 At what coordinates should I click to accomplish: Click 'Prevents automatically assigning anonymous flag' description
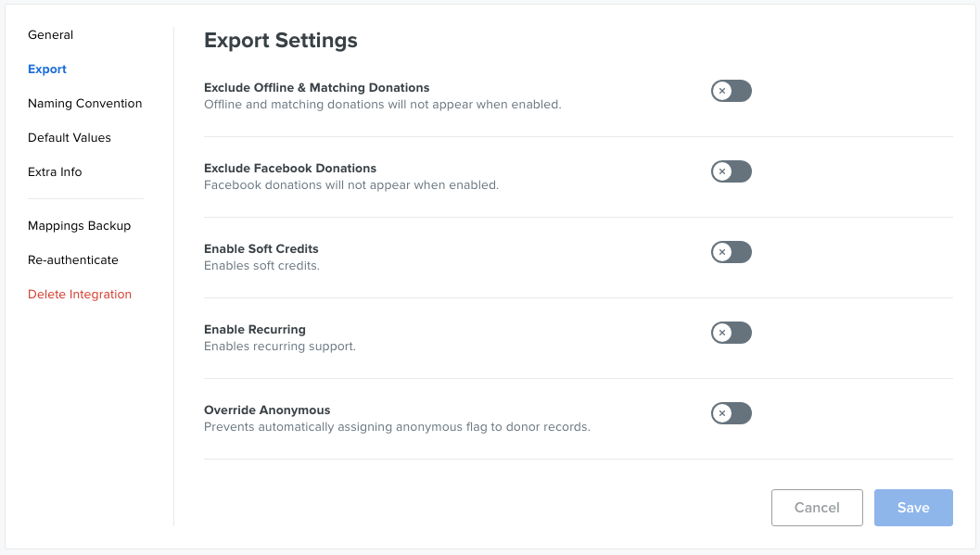397,427
